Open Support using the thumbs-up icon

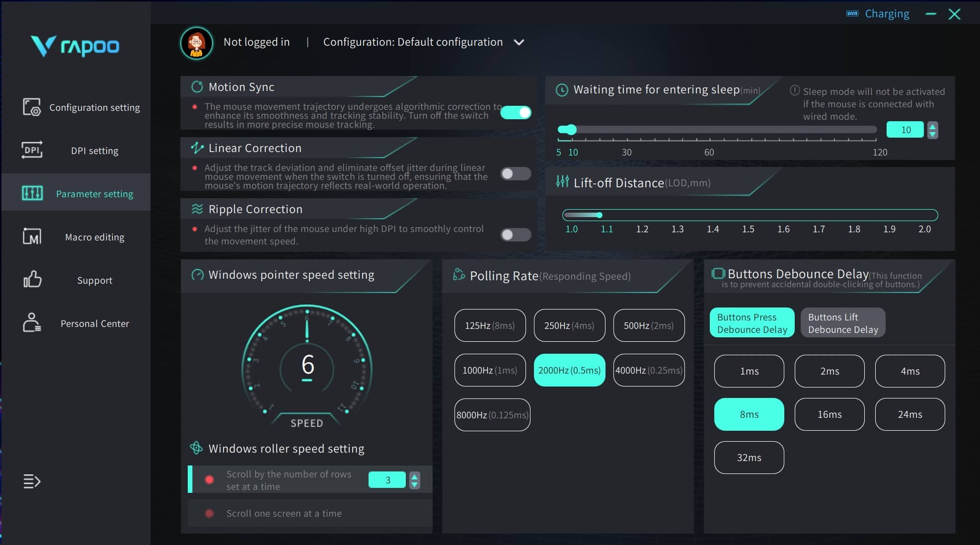(32, 280)
